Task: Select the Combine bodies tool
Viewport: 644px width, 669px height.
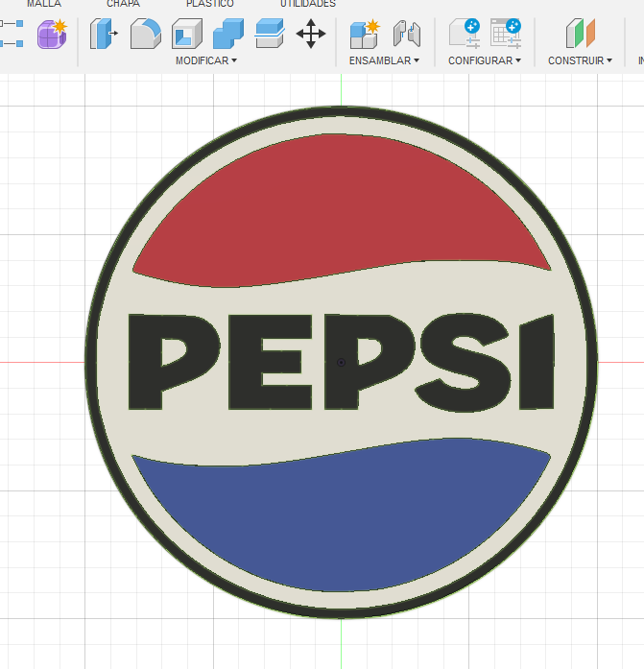Action: [x=228, y=34]
